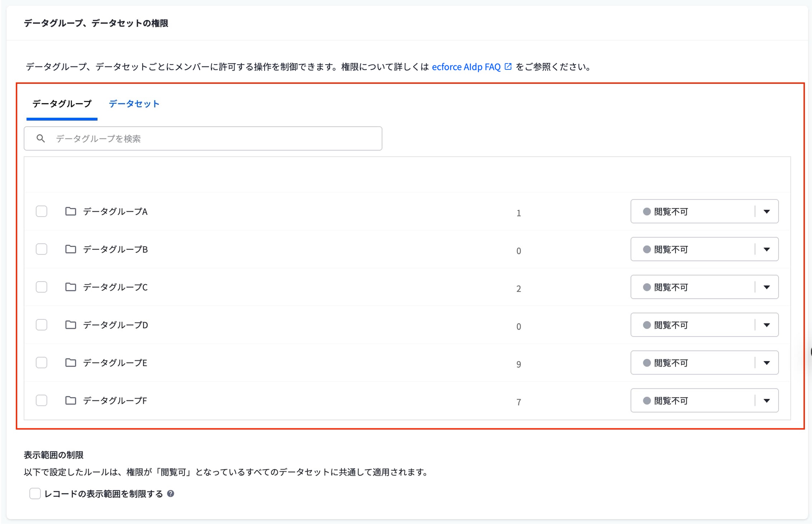This screenshot has height=525, width=812.
Task: Check the box for データグループF
Action: tap(42, 401)
